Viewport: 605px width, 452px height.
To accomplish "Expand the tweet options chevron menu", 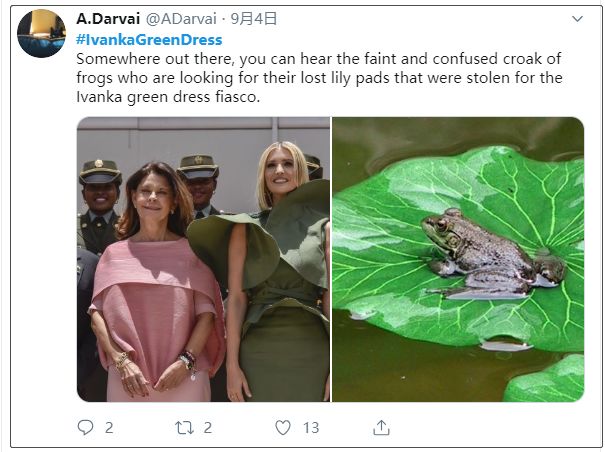I will tap(577, 19).
